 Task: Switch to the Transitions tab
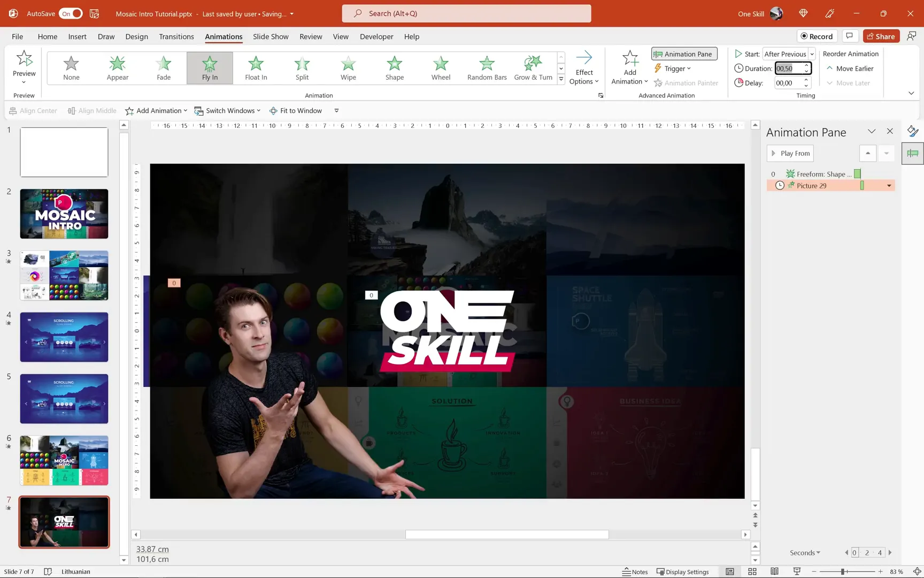[x=176, y=36]
